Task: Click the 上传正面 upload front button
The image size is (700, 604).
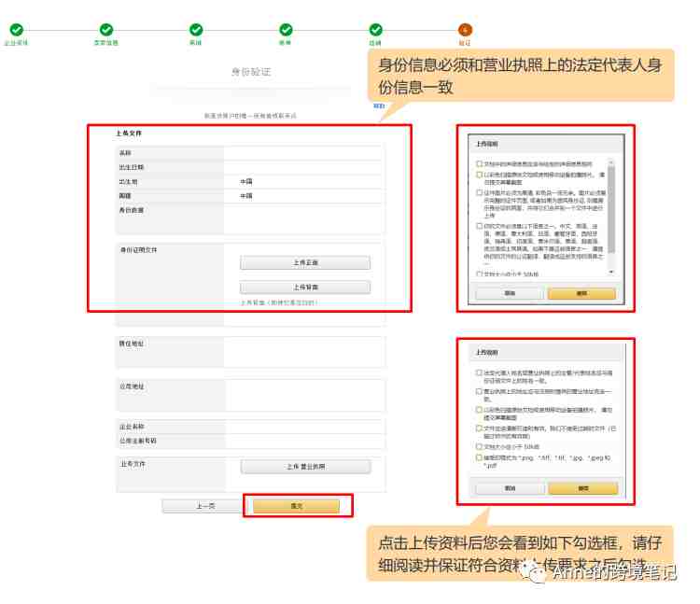Action: click(305, 262)
